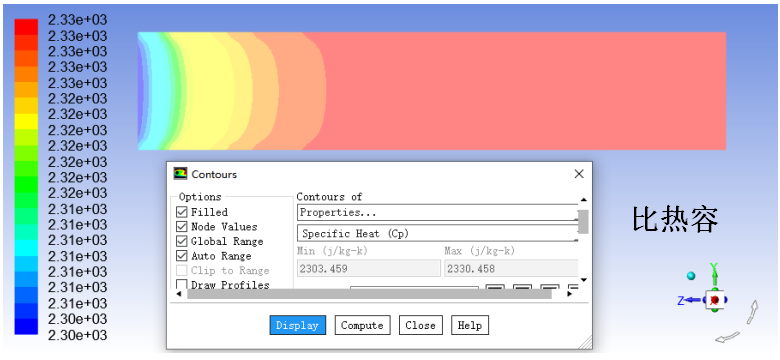This screenshot has height=360, width=780.
Task: Enable the Draw Profiles checkbox
Action: coord(182,285)
